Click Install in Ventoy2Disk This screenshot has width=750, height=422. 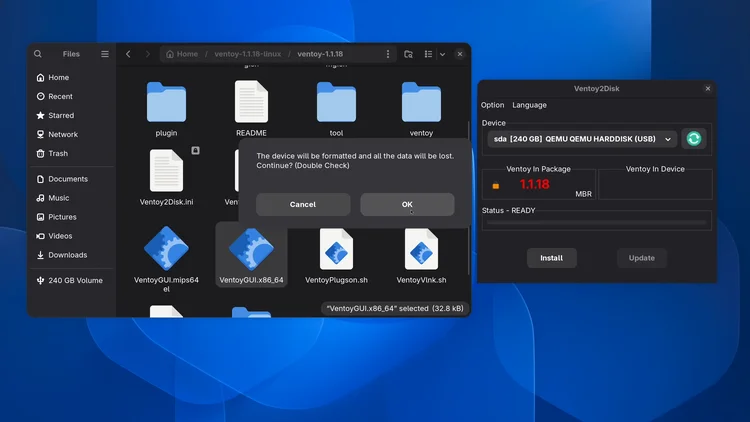[551, 258]
